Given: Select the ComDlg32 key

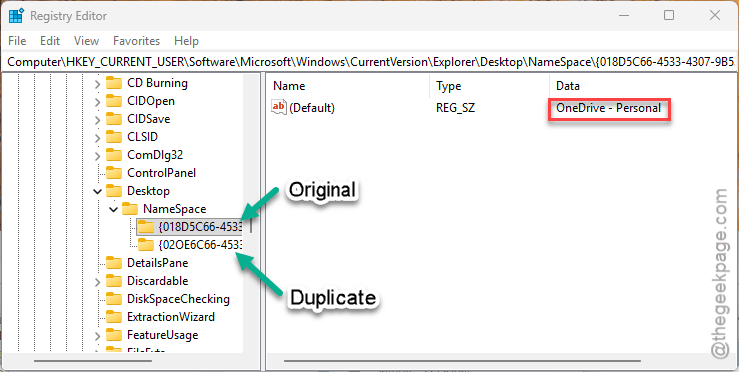Looking at the screenshot, I should tap(155, 155).
